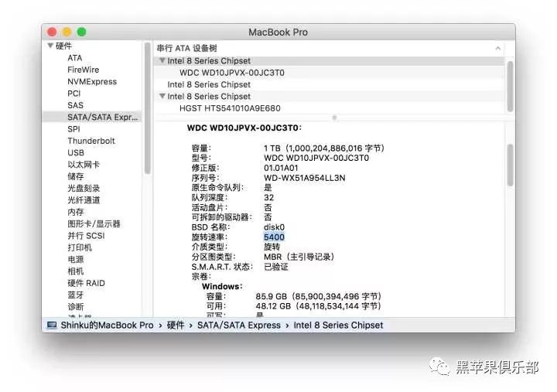Select 并行 SCSI in the sidebar
Screen dimensions: 557x392
point(86,236)
